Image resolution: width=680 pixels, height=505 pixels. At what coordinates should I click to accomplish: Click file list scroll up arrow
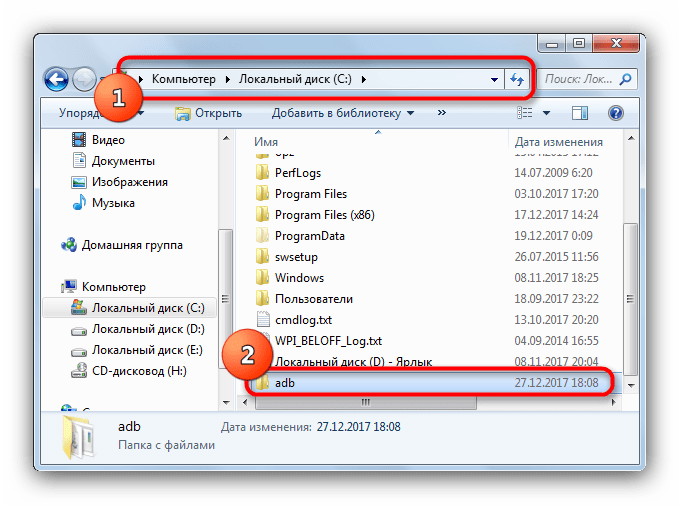(631, 139)
